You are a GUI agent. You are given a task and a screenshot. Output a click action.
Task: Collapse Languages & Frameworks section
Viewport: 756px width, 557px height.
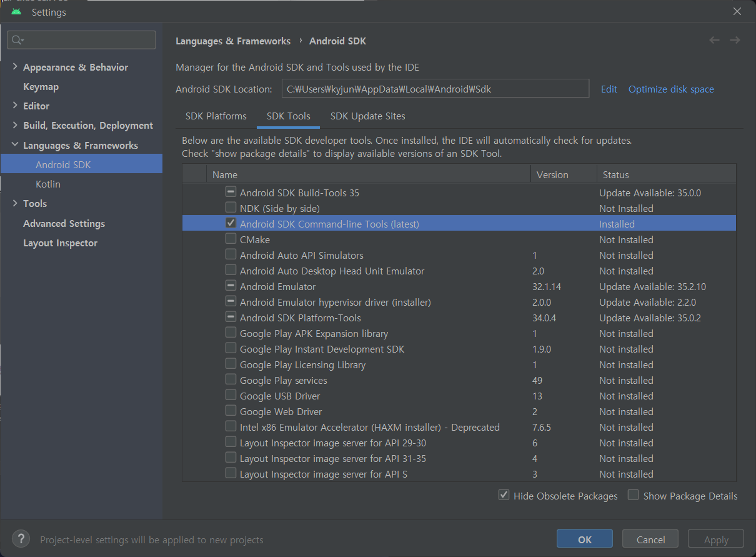(15, 145)
